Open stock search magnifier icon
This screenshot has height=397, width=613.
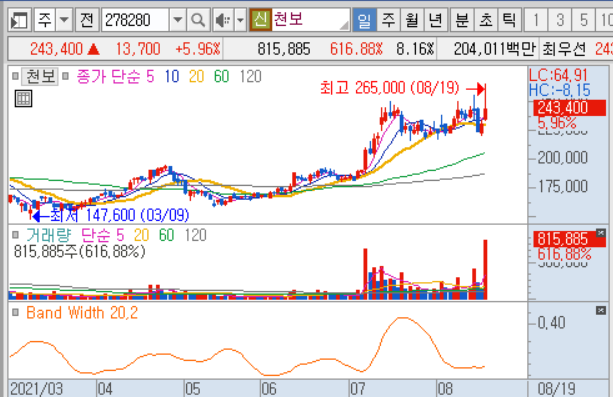click(198, 20)
